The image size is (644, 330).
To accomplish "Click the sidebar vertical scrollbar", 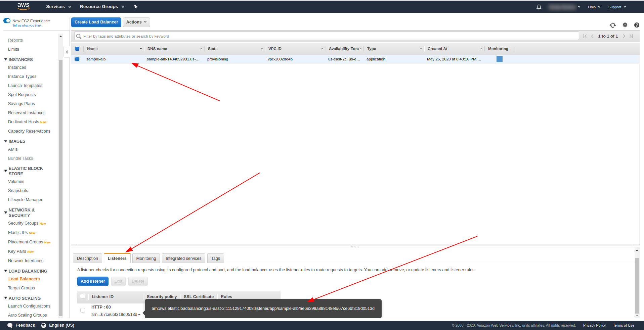I will (60, 188).
